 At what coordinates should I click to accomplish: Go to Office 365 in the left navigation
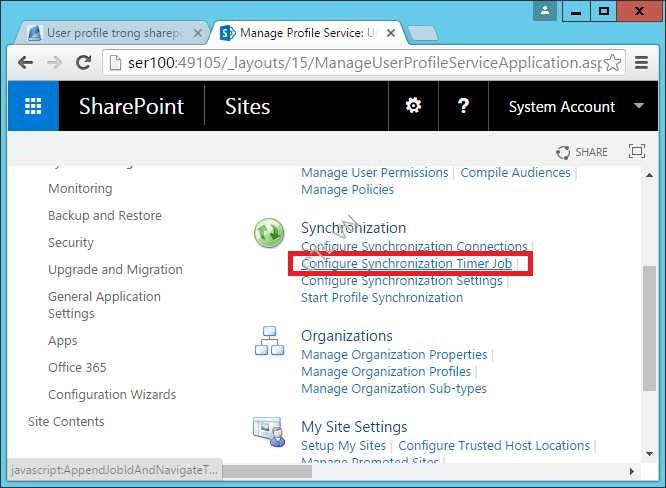[77, 367]
